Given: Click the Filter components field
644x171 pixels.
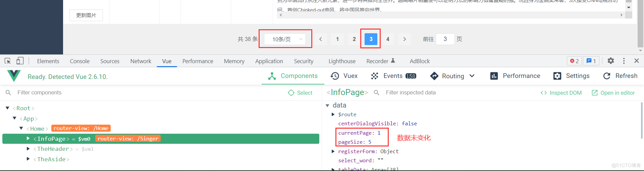Looking at the screenshot, I should [x=148, y=92].
